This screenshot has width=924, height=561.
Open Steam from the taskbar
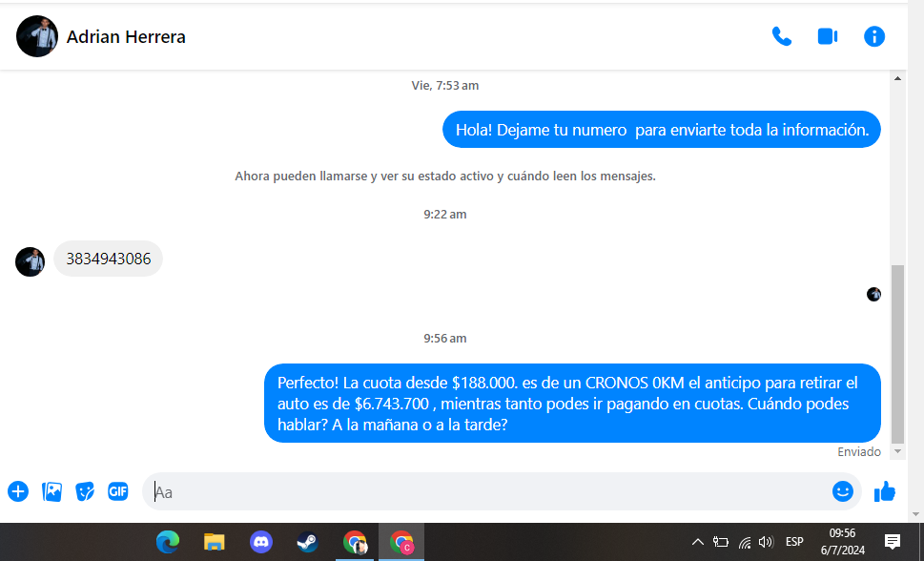click(x=307, y=542)
